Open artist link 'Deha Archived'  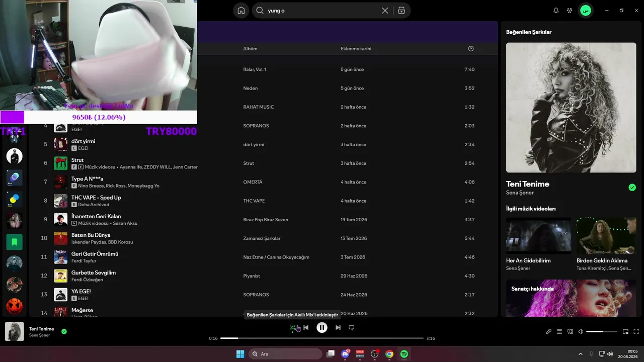pos(94,205)
